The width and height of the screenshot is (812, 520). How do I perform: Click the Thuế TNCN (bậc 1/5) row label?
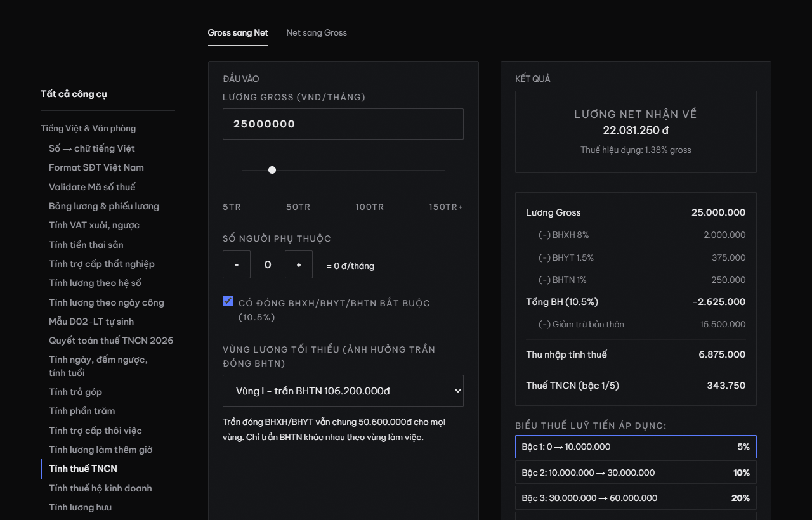coord(572,386)
